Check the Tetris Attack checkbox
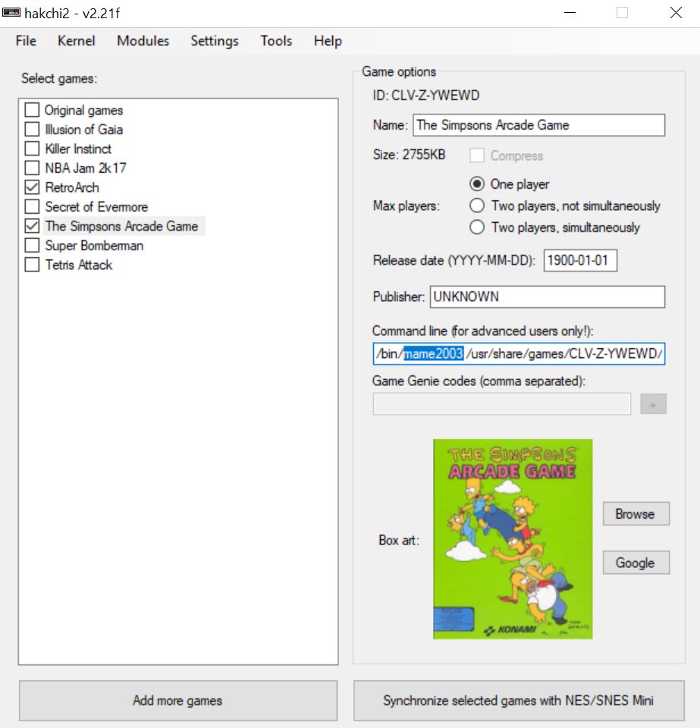The image size is (700, 728). 32,265
